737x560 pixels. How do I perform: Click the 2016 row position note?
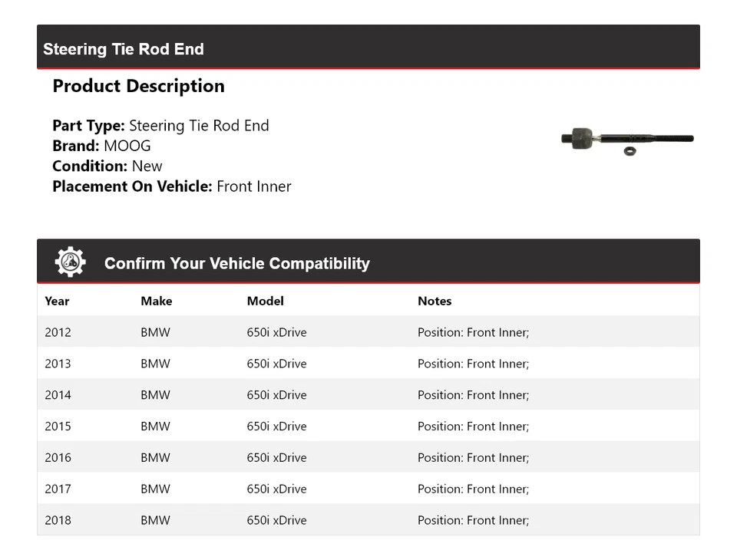tap(473, 458)
